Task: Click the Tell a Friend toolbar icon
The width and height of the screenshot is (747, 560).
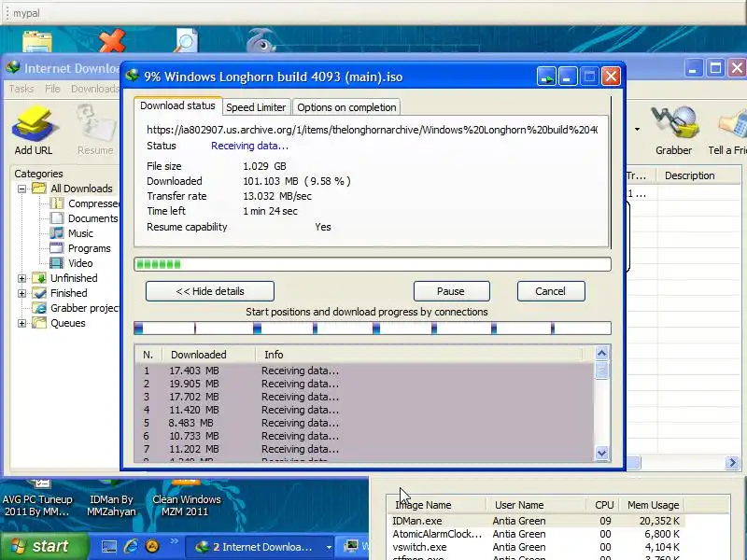Action: tap(729, 131)
